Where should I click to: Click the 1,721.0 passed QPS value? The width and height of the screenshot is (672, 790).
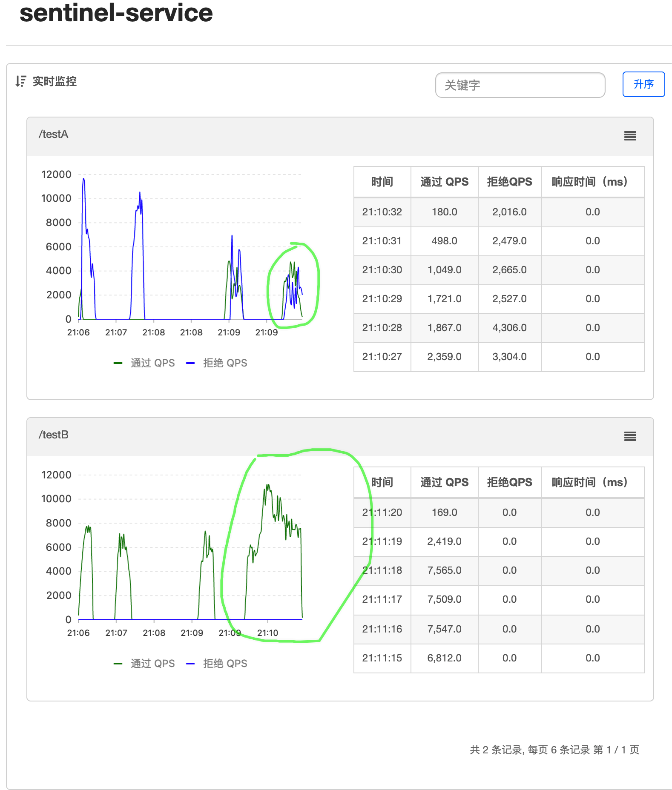pyautogui.click(x=444, y=299)
